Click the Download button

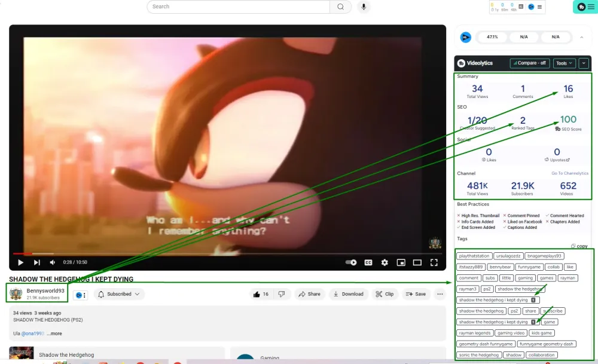tap(348, 294)
